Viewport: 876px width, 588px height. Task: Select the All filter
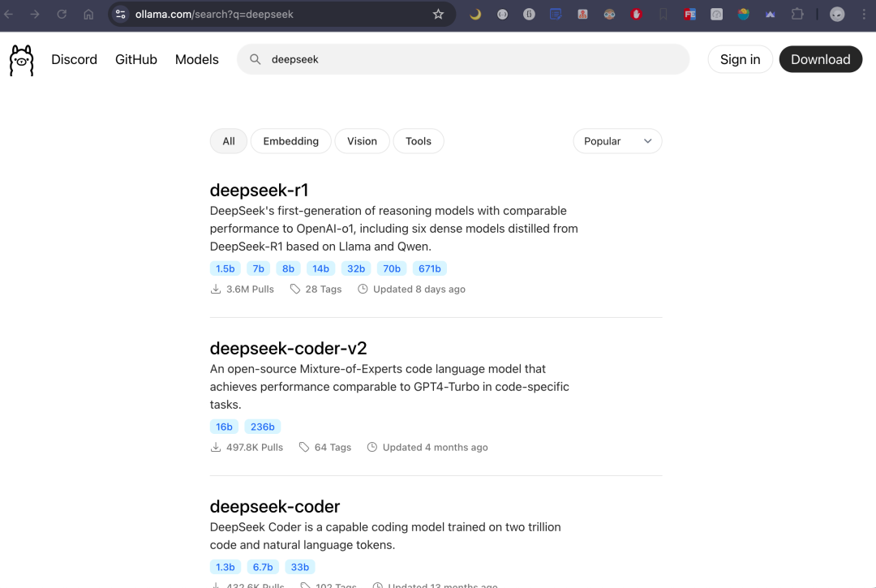tap(229, 141)
